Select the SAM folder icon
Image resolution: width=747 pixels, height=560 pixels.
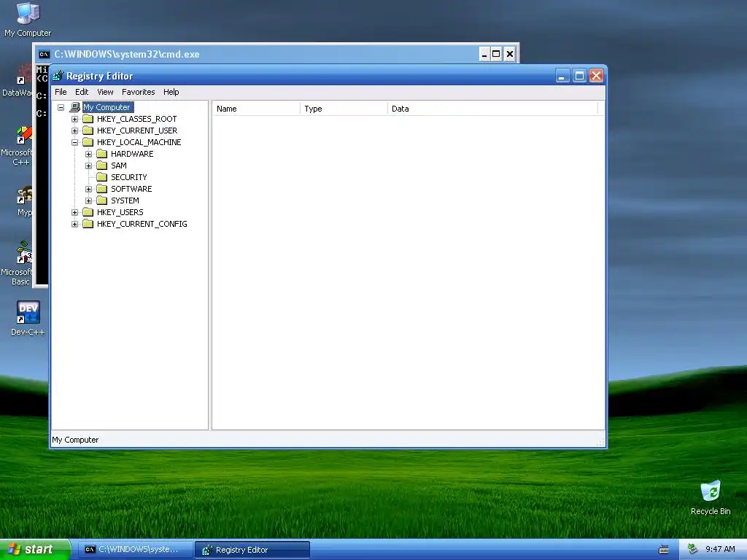pos(101,166)
